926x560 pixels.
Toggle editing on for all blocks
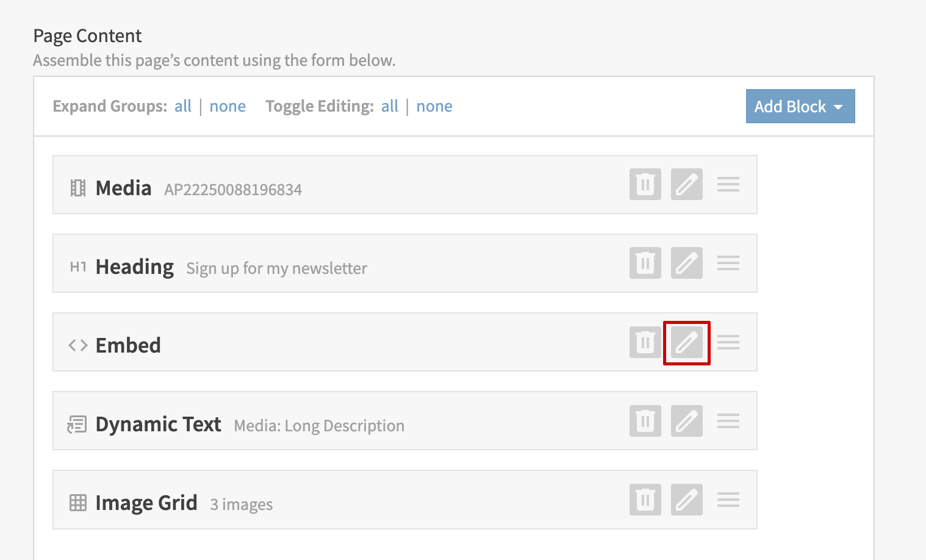pos(390,106)
